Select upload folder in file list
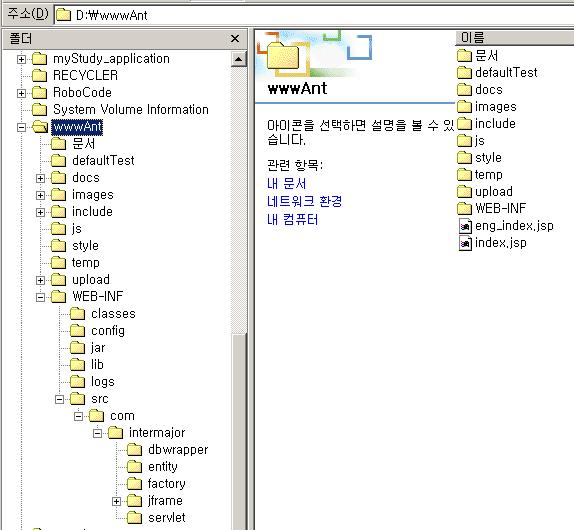The width and height of the screenshot is (574, 530). point(485,191)
